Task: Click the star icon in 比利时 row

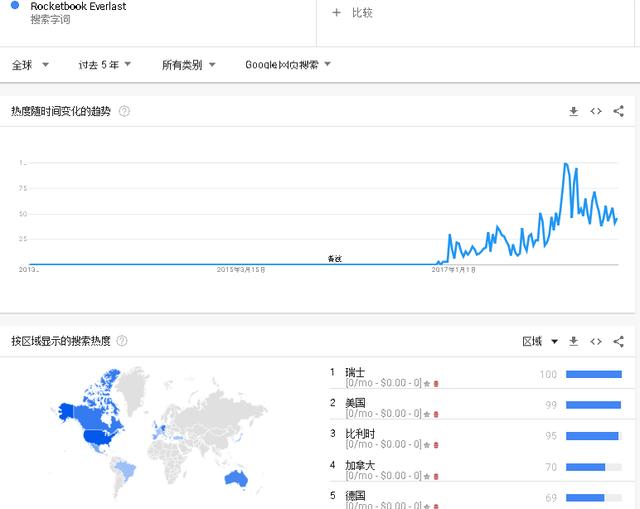Action: 427,445
